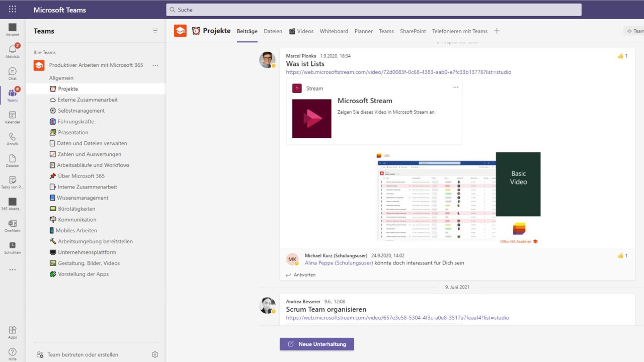Image resolution: width=644 pixels, height=362 pixels.
Task: Open the Whiteboard tab
Action: click(x=334, y=31)
